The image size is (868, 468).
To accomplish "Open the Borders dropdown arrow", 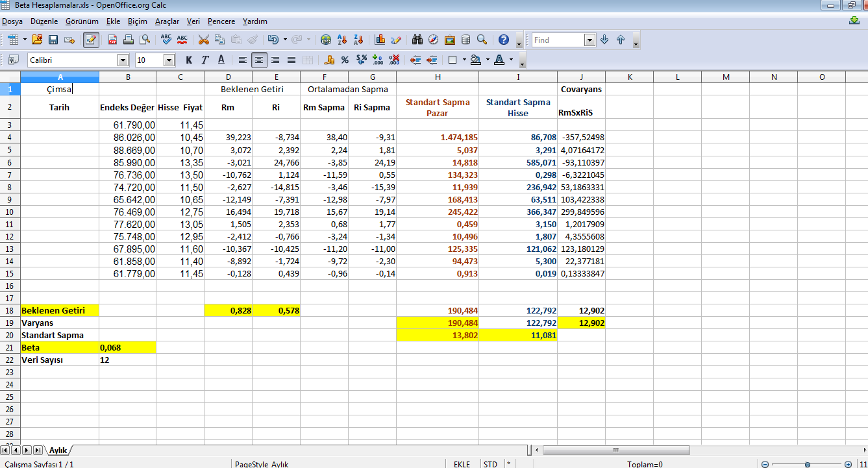I will 464,60.
